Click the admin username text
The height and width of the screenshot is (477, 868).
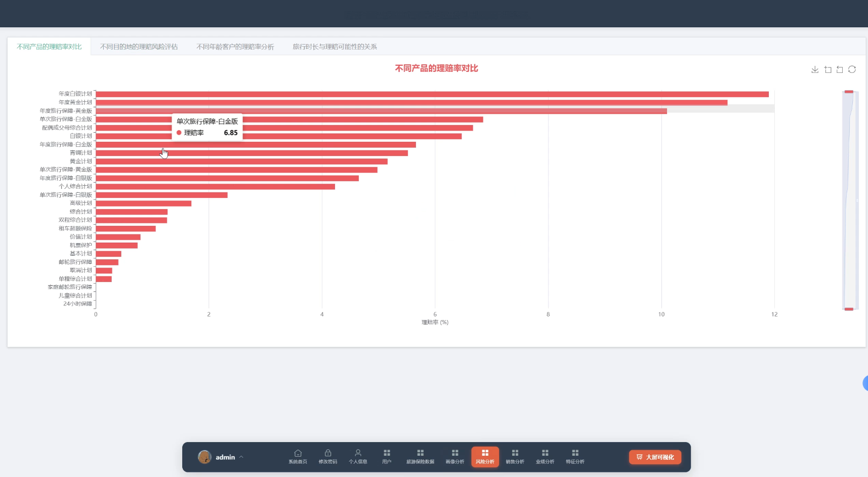pos(225,457)
